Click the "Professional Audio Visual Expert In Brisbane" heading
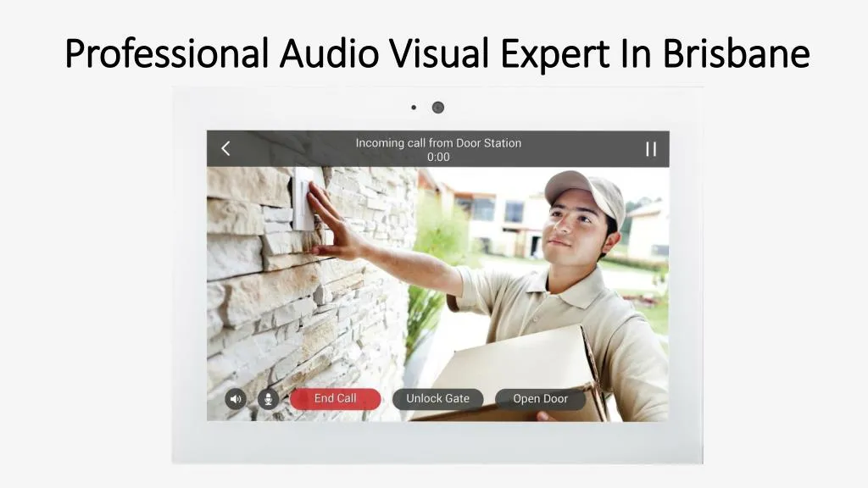 pyautogui.click(x=437, y=53)
